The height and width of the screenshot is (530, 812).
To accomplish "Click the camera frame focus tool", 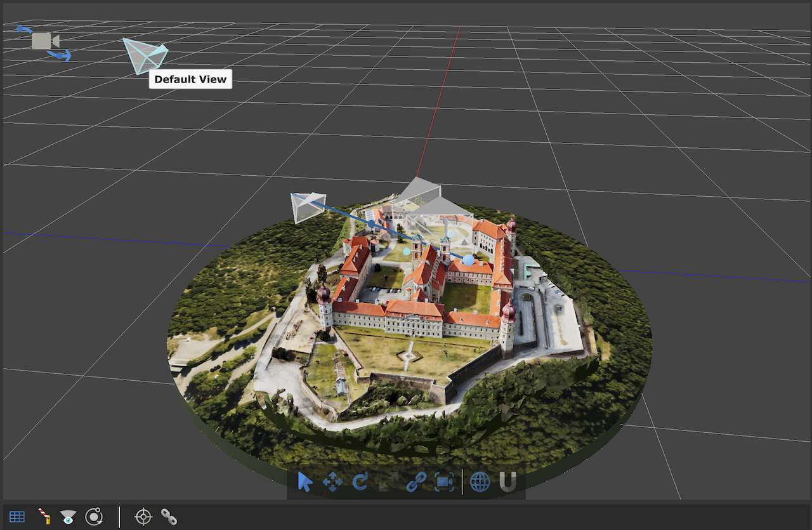I will pos(444,482).
